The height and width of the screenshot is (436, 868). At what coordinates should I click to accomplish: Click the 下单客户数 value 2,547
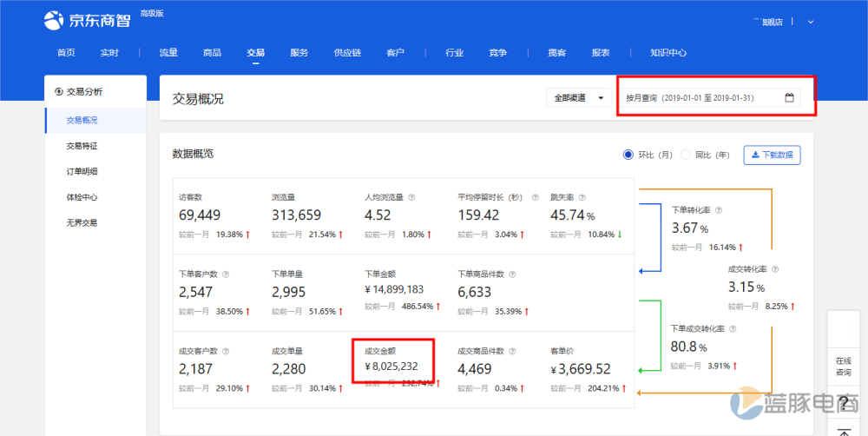(195, 292)
